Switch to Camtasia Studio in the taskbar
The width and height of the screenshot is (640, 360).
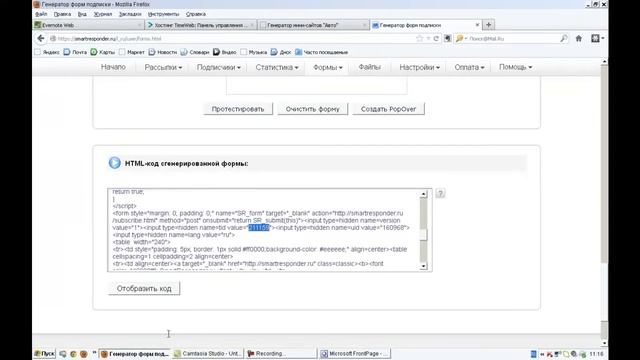(208, 353)
